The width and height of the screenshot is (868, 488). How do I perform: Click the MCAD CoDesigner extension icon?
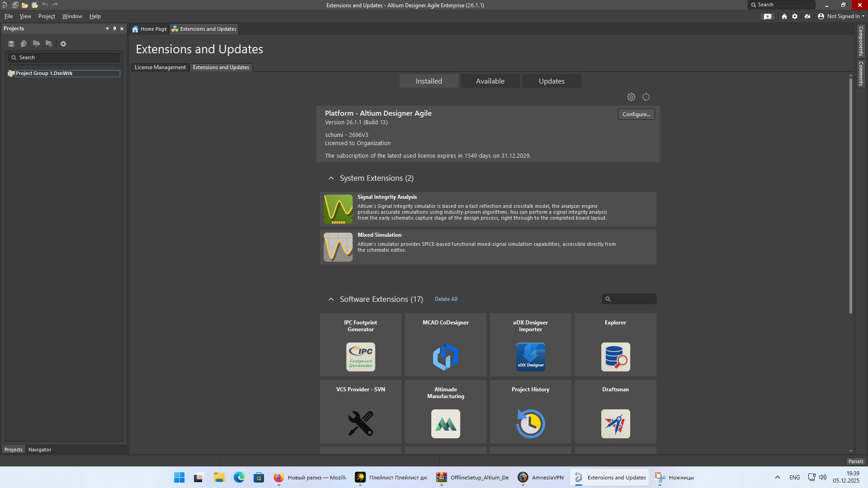pos(445,357)
